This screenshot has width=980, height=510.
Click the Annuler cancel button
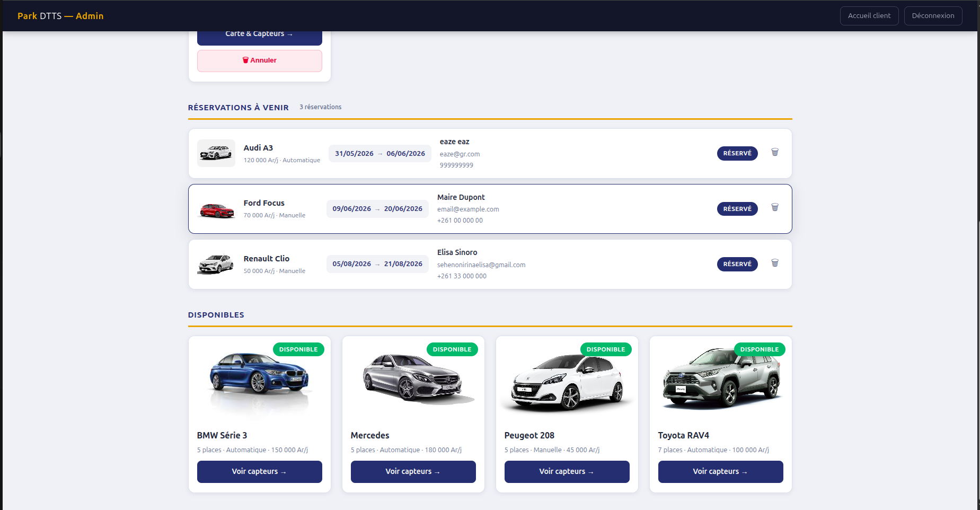(260, 60)
